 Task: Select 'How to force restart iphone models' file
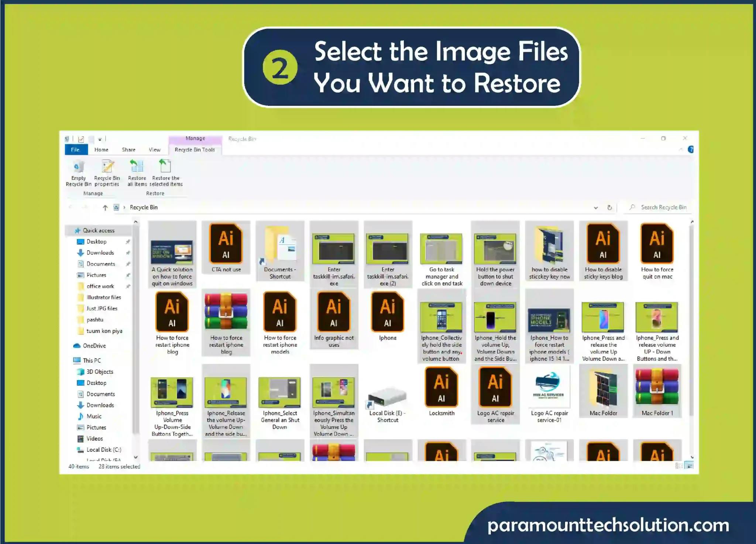click(x=280, y=323)
